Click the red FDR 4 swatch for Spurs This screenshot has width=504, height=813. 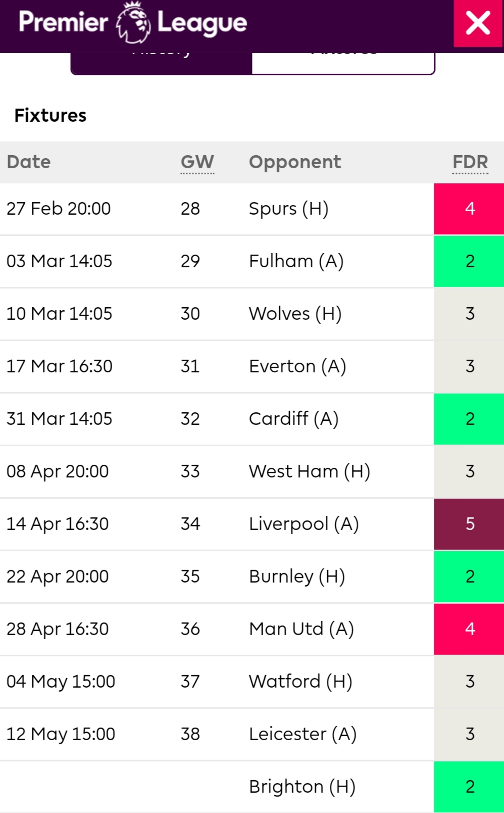point(469,209)
